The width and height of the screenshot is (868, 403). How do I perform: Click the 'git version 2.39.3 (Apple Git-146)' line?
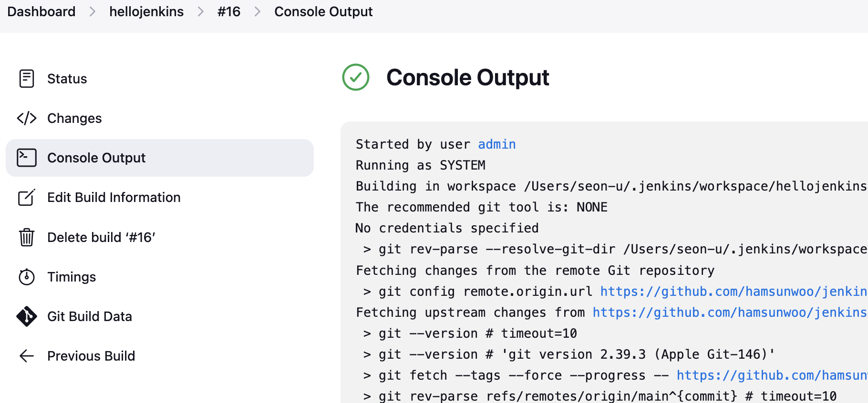pyautogui.click(x=569, y=354)
